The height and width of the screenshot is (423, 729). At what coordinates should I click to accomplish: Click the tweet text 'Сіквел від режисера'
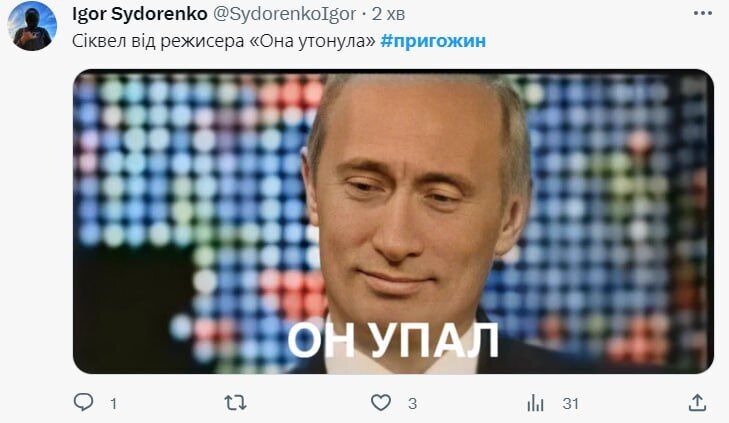pos(158,41)
